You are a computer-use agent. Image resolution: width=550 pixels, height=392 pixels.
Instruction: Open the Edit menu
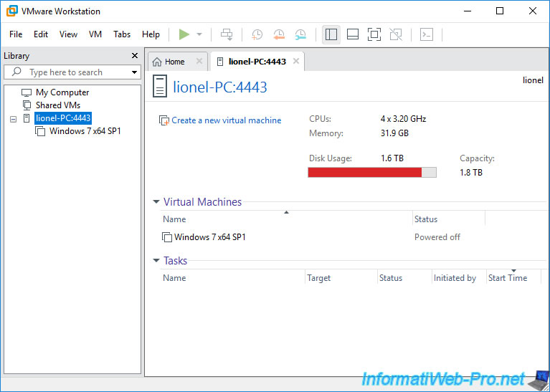click(x=41, y=34)
